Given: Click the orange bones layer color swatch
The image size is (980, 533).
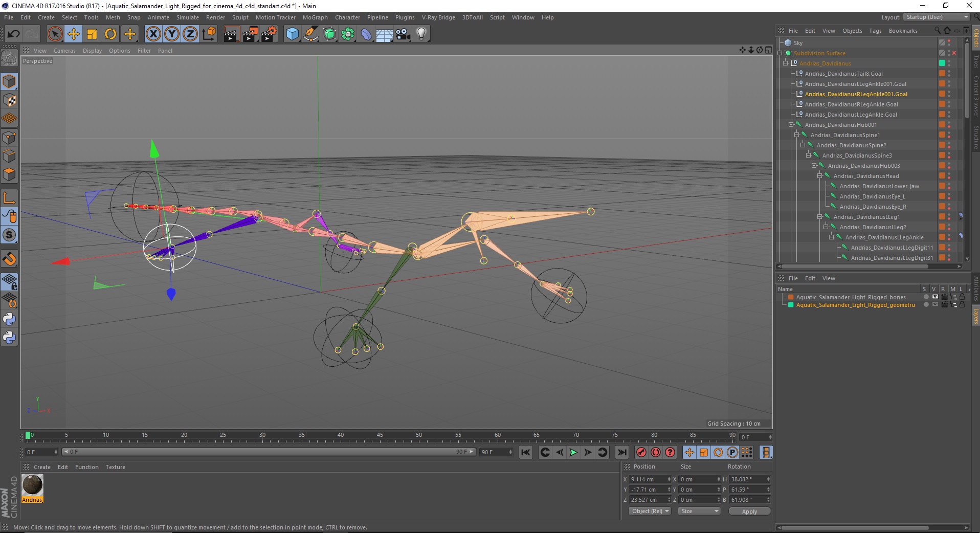Looking at the screenshot, I should click(x=791, y=297).
